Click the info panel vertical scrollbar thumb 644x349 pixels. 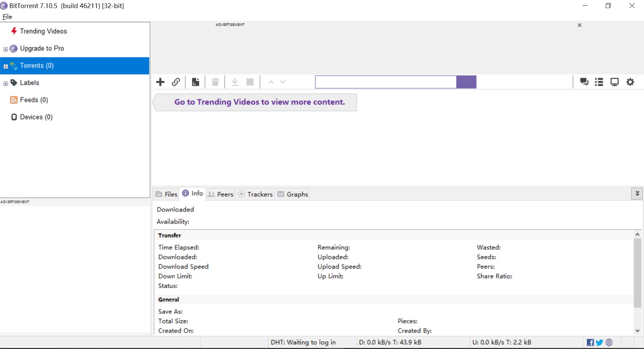click(637, 273)
